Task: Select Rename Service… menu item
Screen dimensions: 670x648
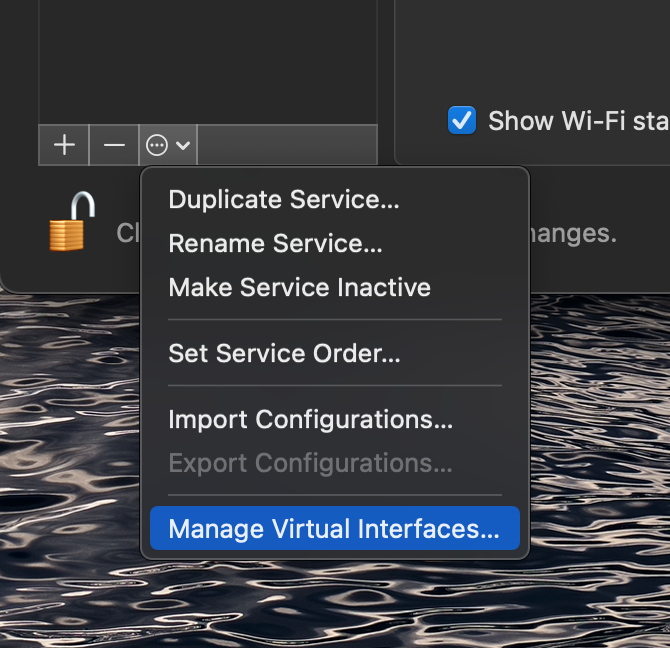Action: pos(275,243)
